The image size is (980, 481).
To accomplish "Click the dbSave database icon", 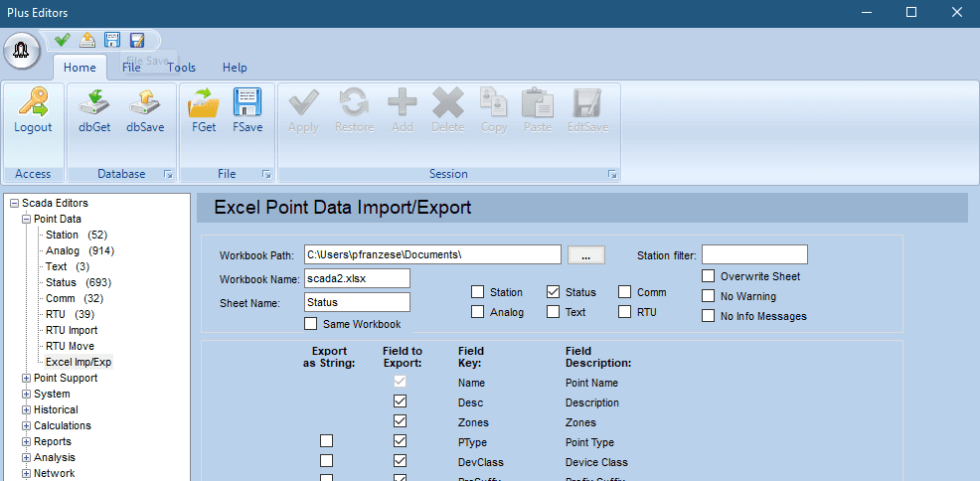I will click(x=145, y=102).
